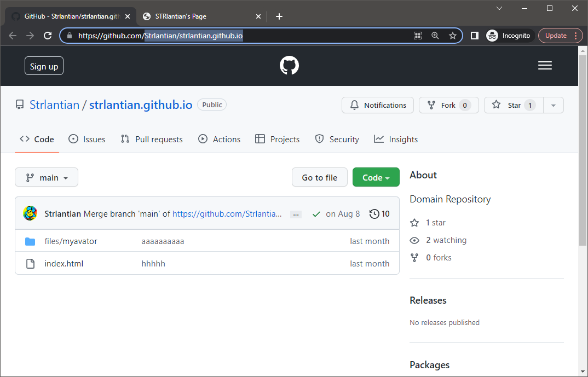Open the main branch selector dropdown
Viewport: 588px width, 377px height.
(47, 177)
